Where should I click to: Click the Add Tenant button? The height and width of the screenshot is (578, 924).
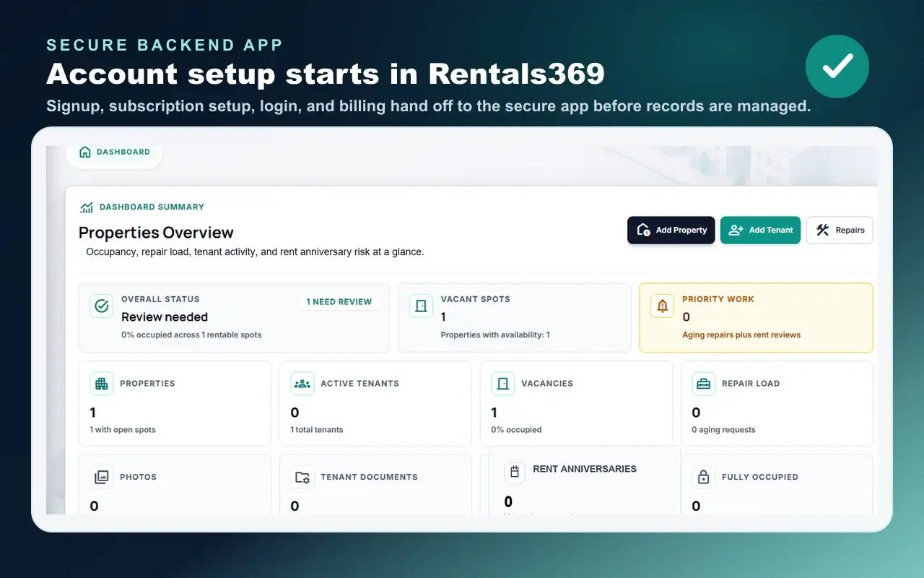(760, 230)
